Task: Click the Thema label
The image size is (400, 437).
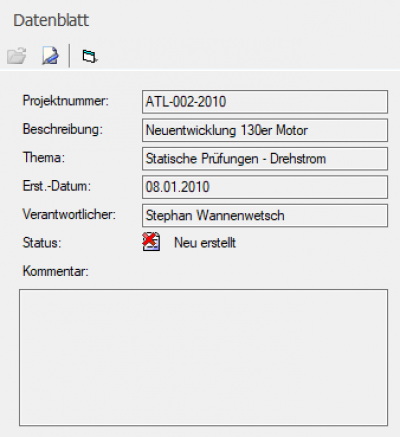Action: [44, 158]
